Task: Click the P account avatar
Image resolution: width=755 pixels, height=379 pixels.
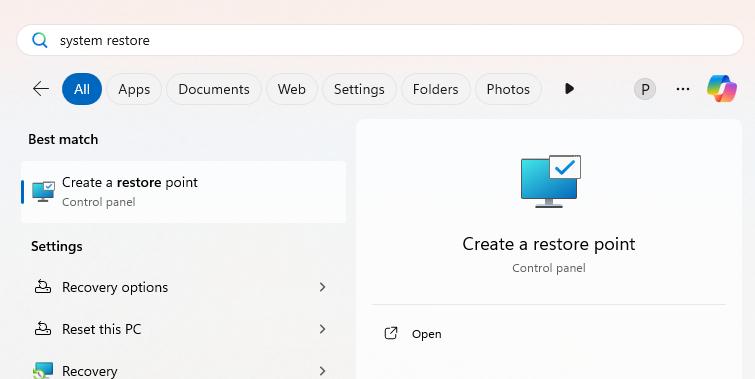Action: (x=645, y=89)
